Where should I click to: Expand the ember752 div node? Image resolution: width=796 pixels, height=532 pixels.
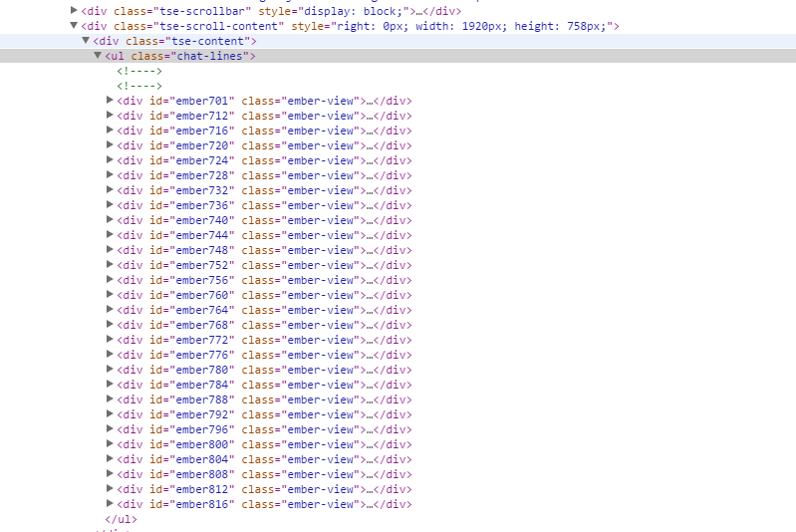(110, 264)
